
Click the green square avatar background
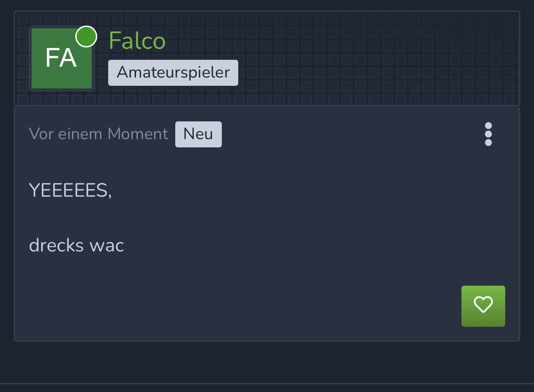tap(62, 78)
